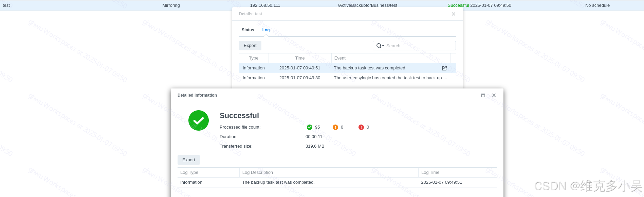Switch to the Status tab
This screenshot has height=197, width=644.
tap(248, 30)
